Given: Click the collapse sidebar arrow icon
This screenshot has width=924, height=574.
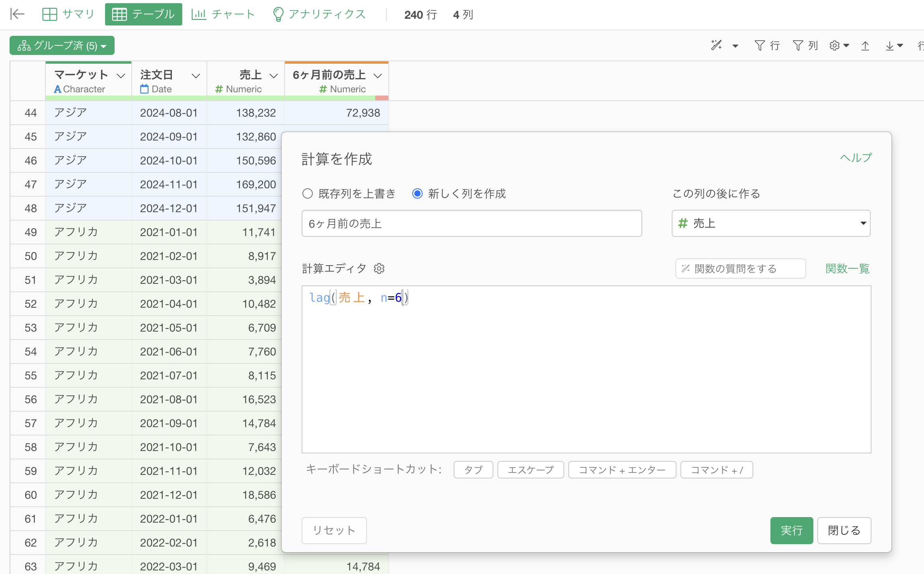Looking at the screenshot, I should pyautogui.click(x=17, y=14).
